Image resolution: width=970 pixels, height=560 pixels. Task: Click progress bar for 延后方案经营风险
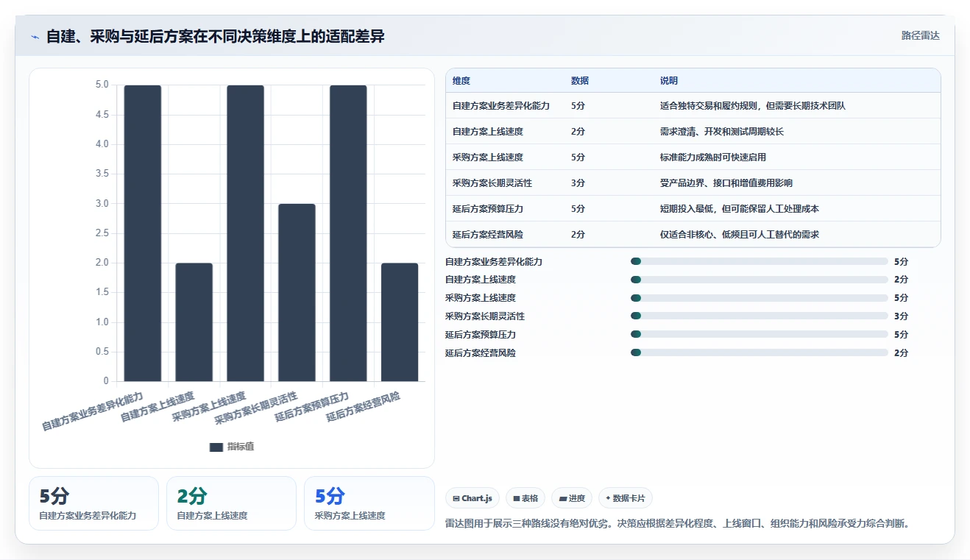click(x=760, y=353)
